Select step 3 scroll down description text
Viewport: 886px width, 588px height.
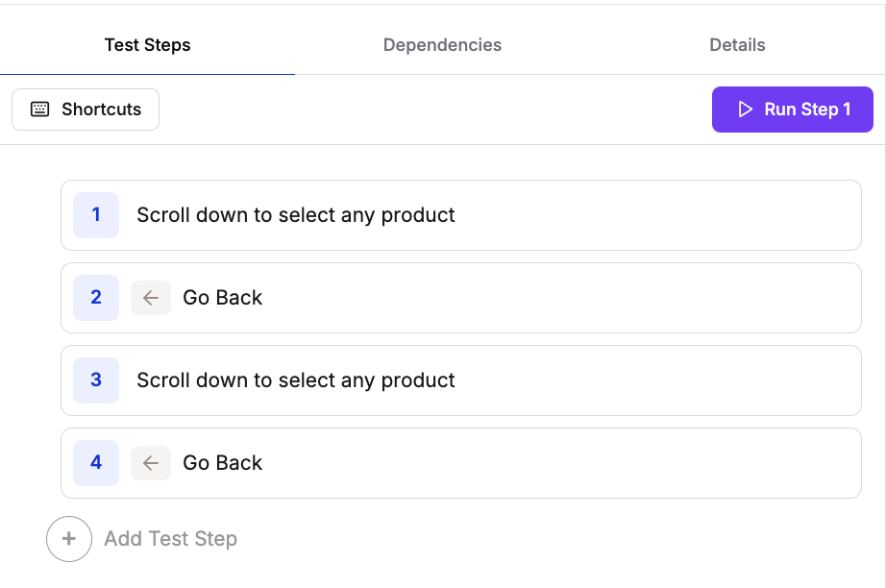pyautogui.click(x=296, y=380)
